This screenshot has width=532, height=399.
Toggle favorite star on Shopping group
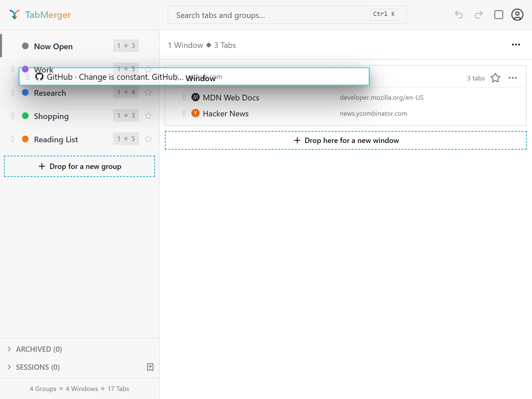tap(148, 116)
